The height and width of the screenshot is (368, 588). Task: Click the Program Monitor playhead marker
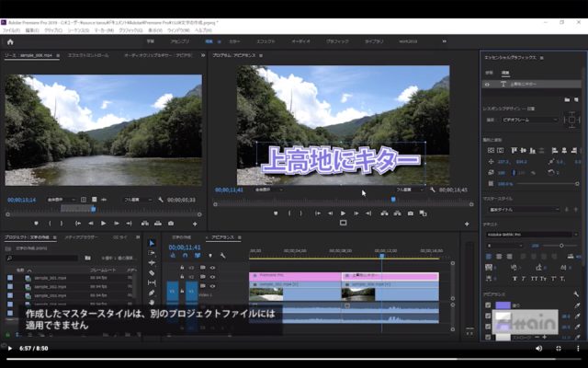[x=393, y=200]
